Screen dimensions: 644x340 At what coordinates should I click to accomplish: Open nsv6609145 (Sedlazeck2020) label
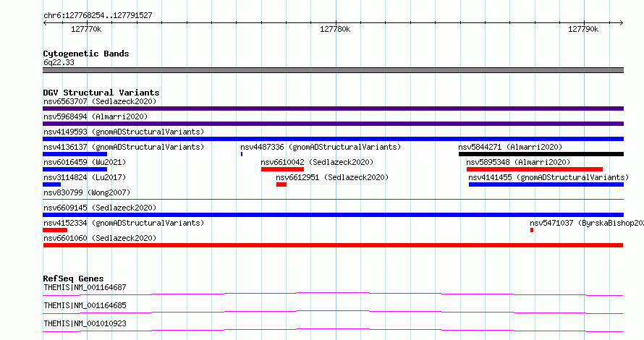[100, 208]
